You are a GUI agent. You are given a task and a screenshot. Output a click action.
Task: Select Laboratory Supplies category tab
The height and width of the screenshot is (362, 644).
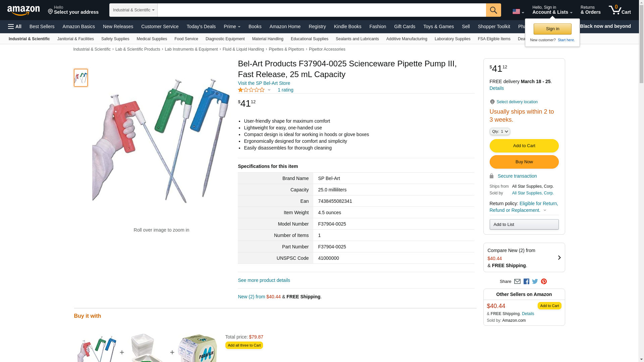452,39
